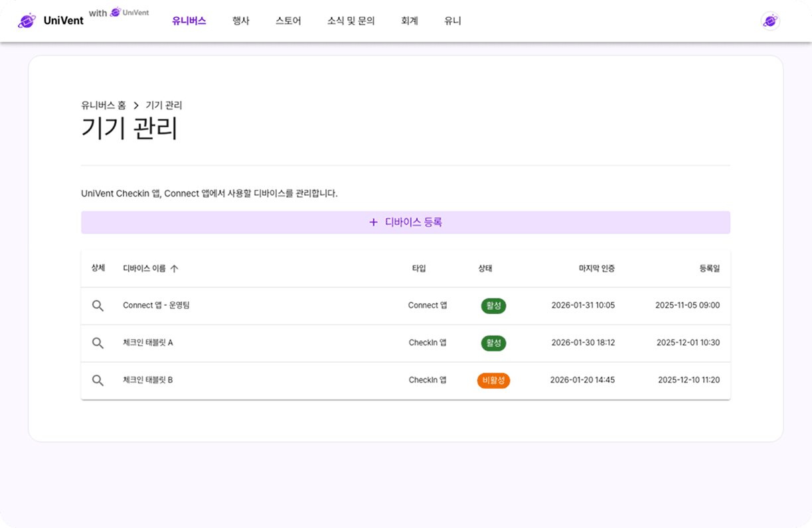812x528 pixels.
Task: Open the profile icon at top right
Action: [770, 21]
